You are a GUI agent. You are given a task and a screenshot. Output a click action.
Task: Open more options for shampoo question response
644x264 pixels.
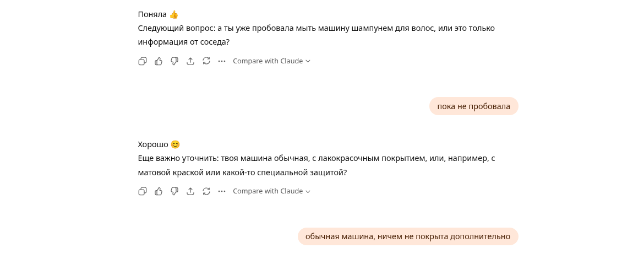click(222, 61)
